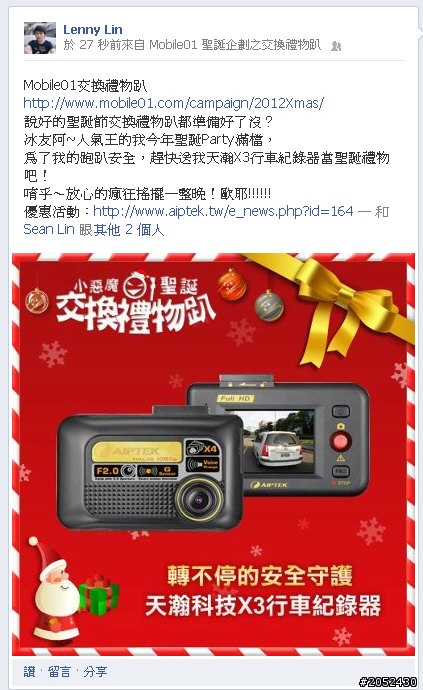Viewport: 423px width, 690px height.
Task: Open the Mobile01 聖誕企劃之交換禮物趴 app link
Action: tap(235, 45)
